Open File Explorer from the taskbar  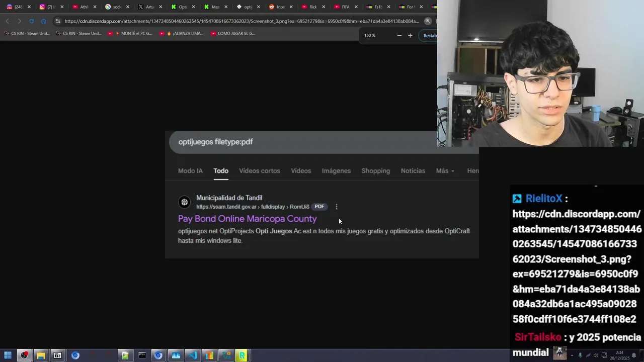coord(41,355)
